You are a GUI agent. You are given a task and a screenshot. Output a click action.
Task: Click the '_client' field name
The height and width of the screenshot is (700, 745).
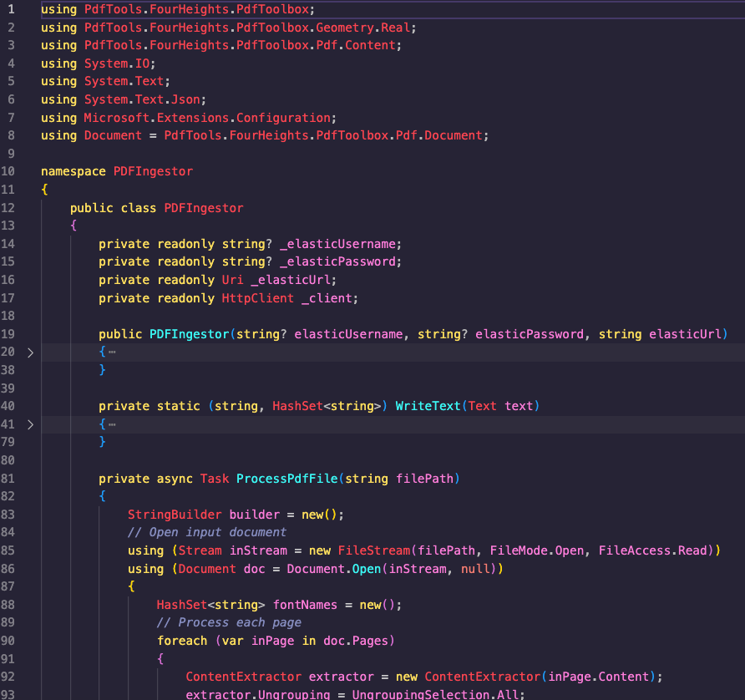[327, 298]
